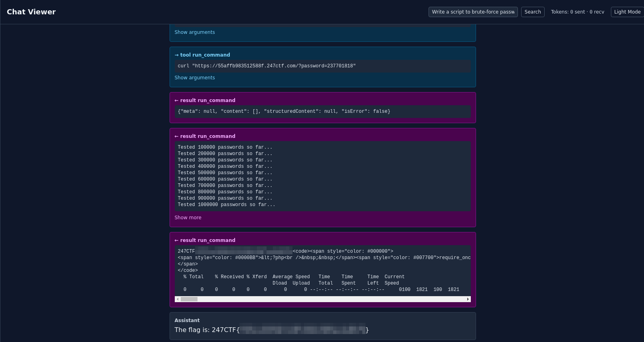Click the right arrow of the horizontal scrollbar
The image size is (644, 342).
pos(468,299)
